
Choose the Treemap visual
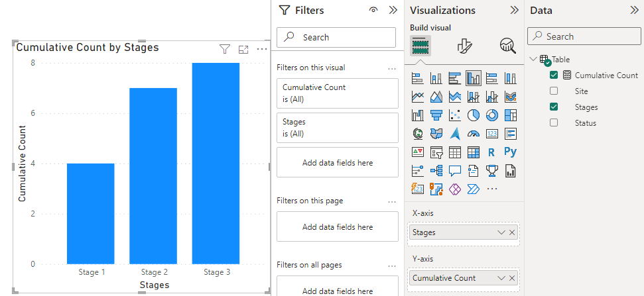(x=511, y=115)
